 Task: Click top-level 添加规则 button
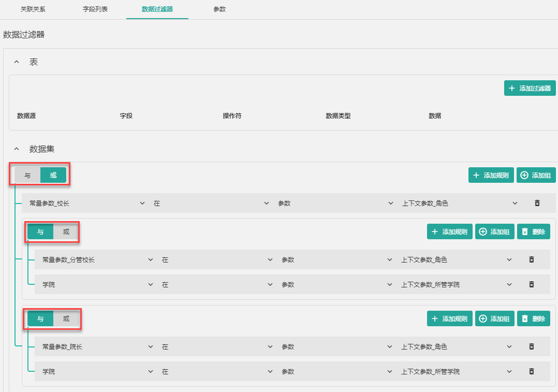pyautogui.click(x=491, y=175)
